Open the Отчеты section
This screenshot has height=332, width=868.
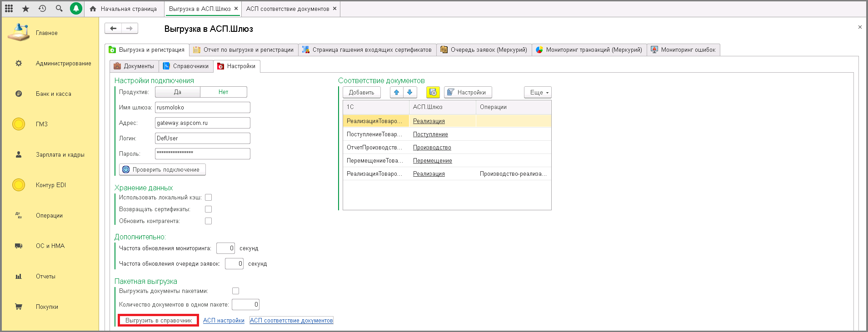[x=50, y=276]
